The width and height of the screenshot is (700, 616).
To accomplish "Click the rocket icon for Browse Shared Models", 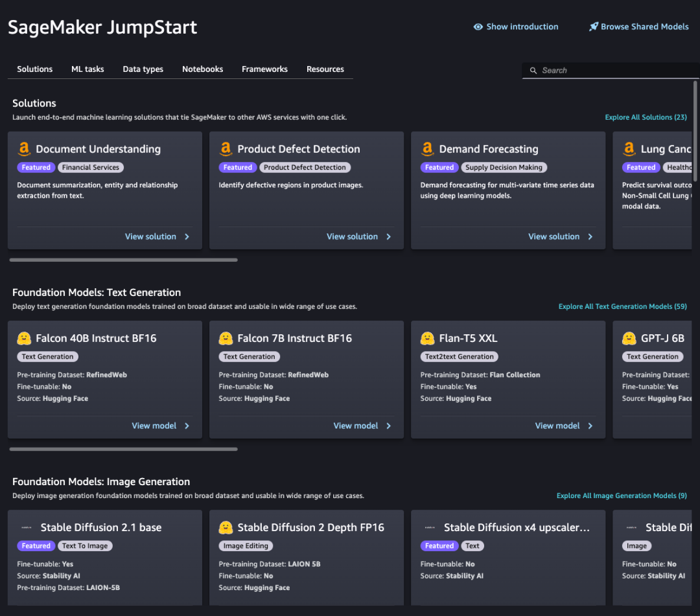I will pos(593,27).
